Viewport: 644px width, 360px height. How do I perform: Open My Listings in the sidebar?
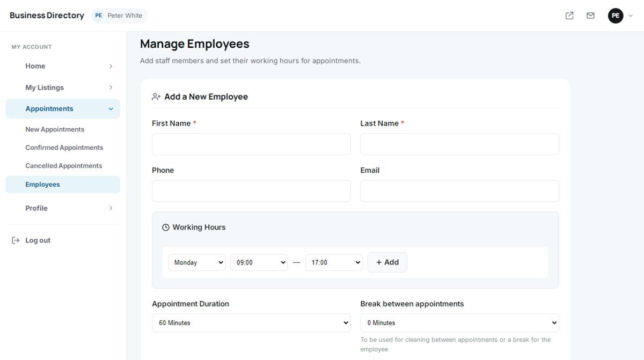pyautogui.click(x=63, y=87)
